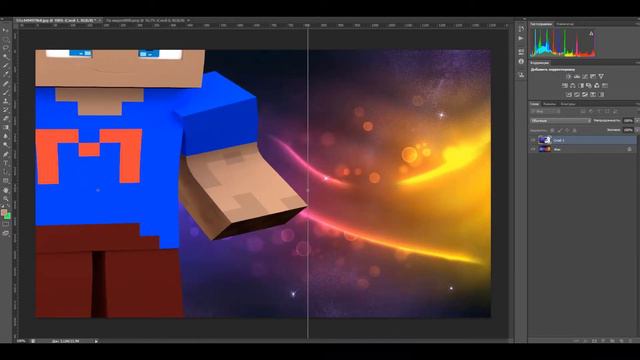Viewport: 640px width, 360px height.
Task: Select the Path Selection tool
Action: point(6,172)
